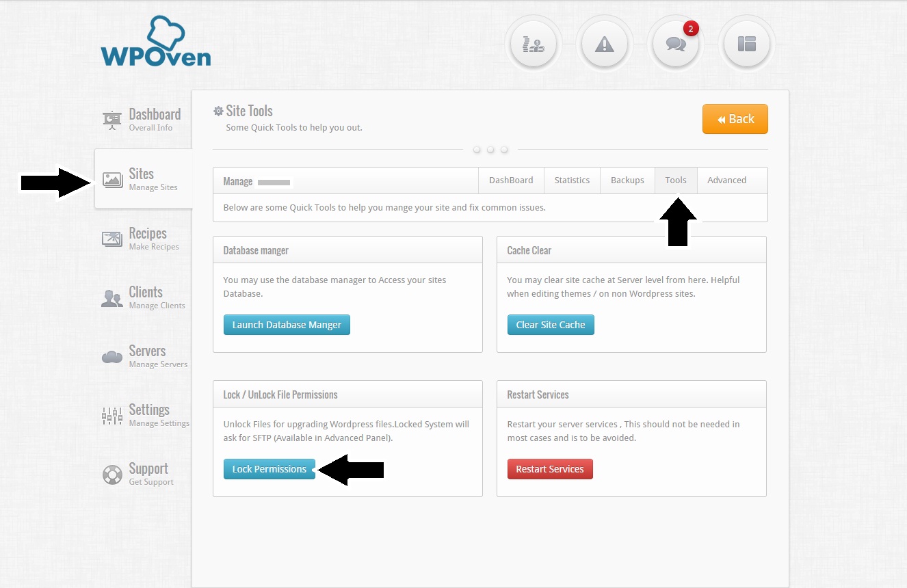The height and width of the screenshot is (588, 907).
Task: Click Launch Database Manger button
Action: point(287,325)
